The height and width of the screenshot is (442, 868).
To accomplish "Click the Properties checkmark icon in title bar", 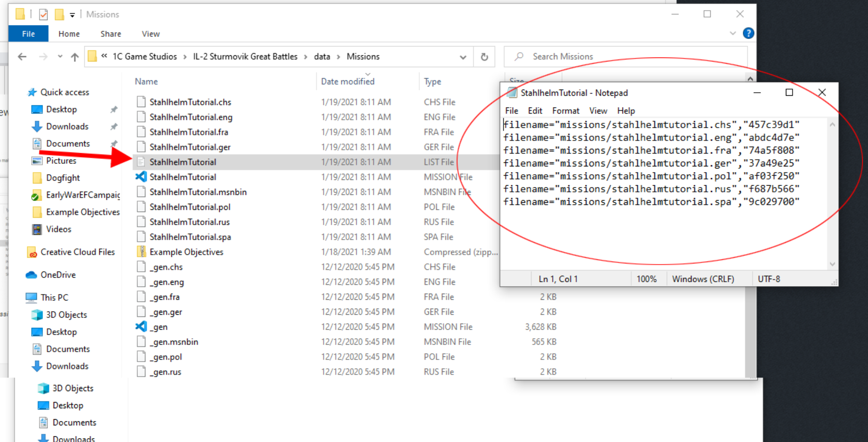I will pyautogui.click(x=43, y=14).
